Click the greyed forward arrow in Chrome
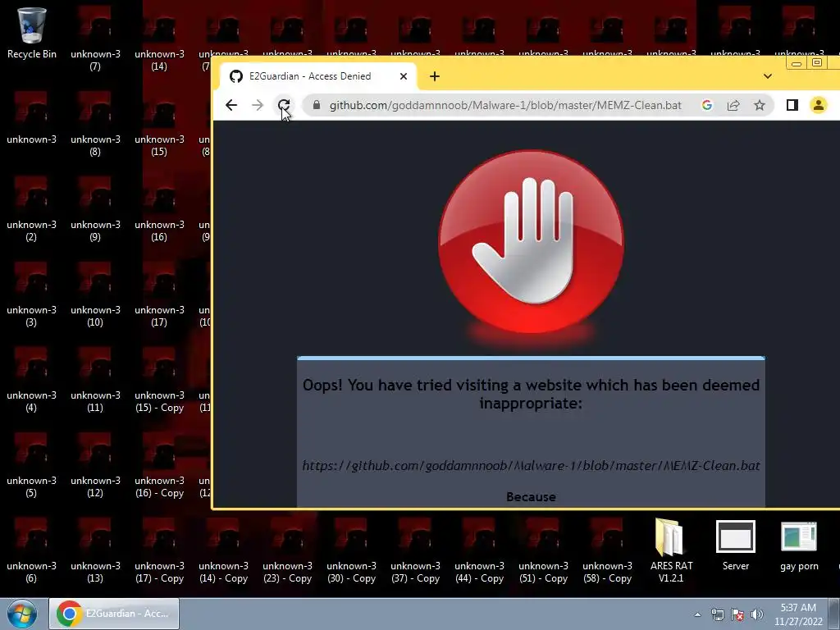This screenshot has height=630, width=840. (257, 105)
